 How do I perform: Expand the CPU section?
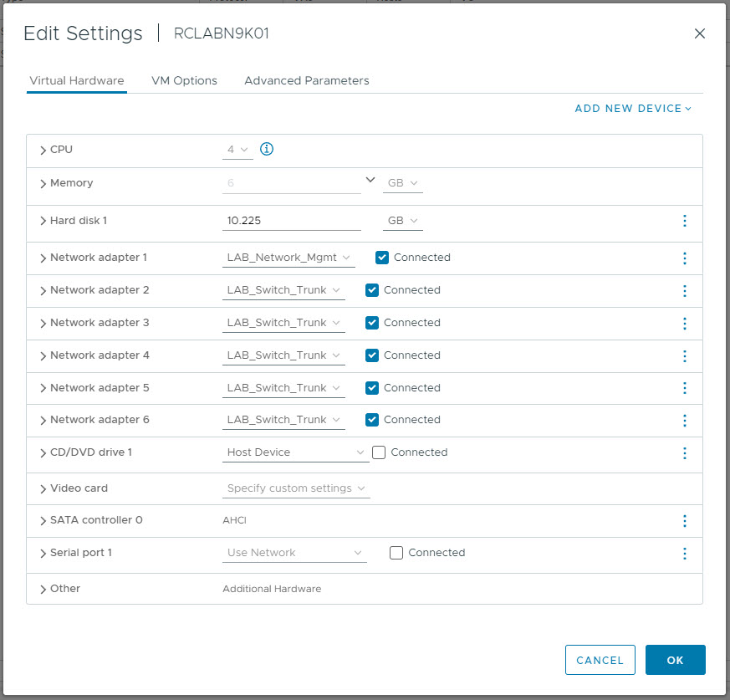(43, 150)
